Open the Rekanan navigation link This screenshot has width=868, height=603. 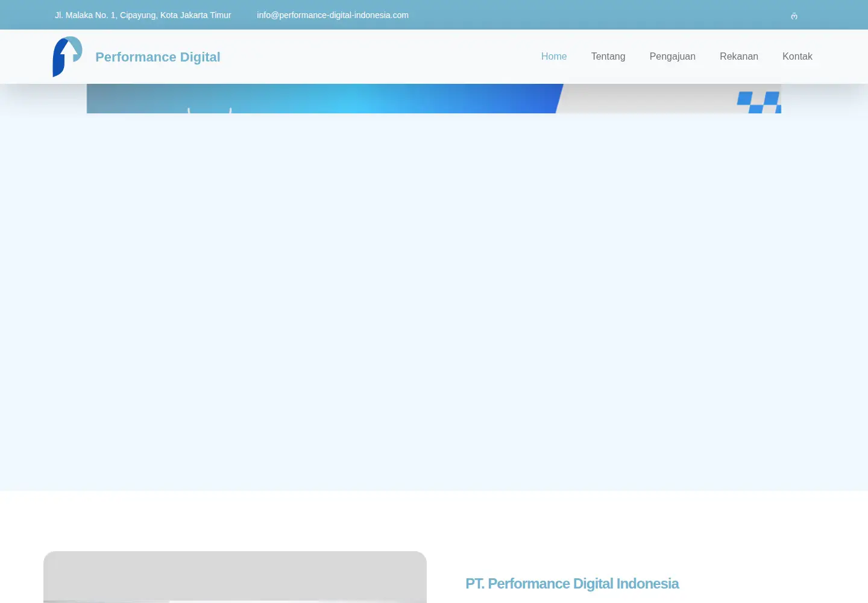point(739,57)
